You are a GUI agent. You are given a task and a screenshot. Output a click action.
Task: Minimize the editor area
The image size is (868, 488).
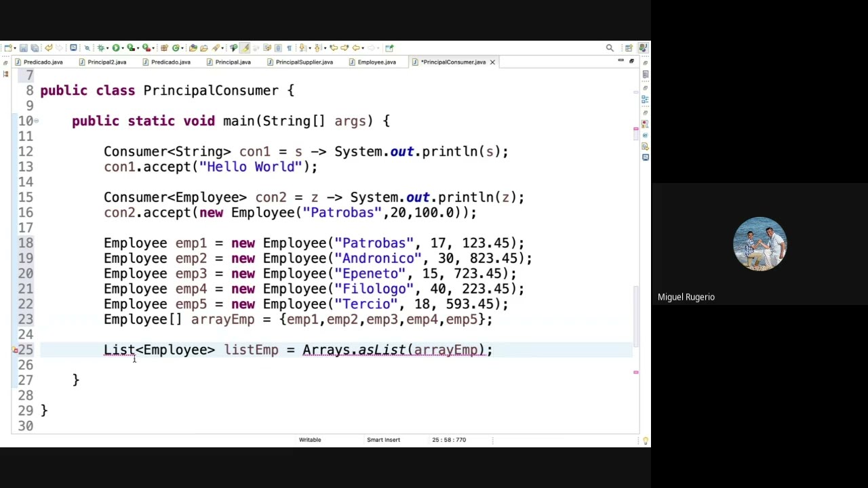pyautogui.click(x=620, y=60)
